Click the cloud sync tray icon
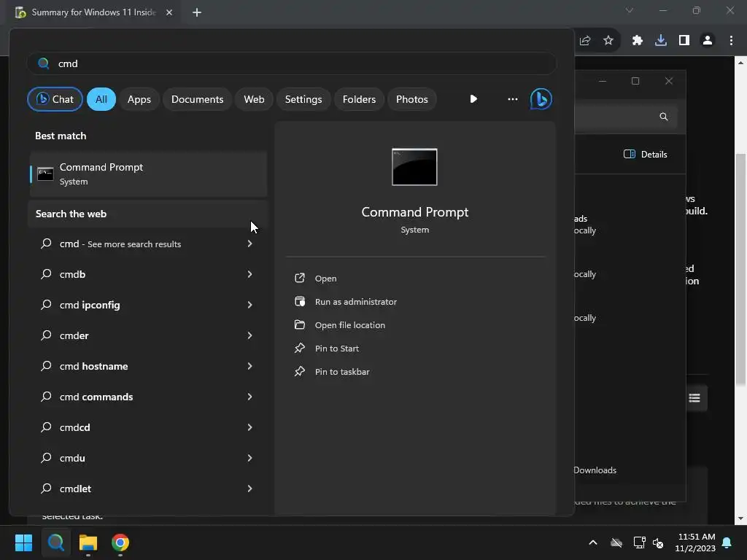Image resolution: width=747 pixels, height=560 pixels. pos(616,542)
